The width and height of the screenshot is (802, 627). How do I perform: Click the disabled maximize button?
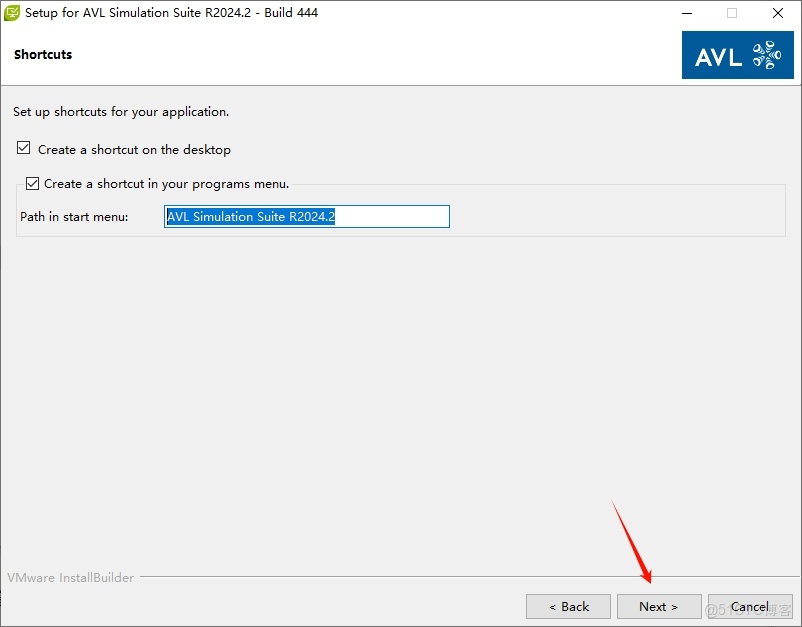click(732, 13)
